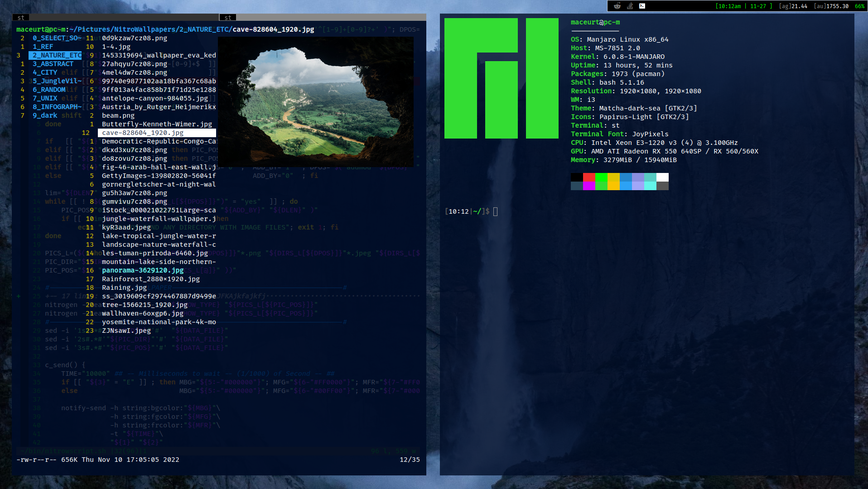Select file yosemite-national-park-4k-mo
This screenshot has width=868, height=489.
[x=159, y=322]
